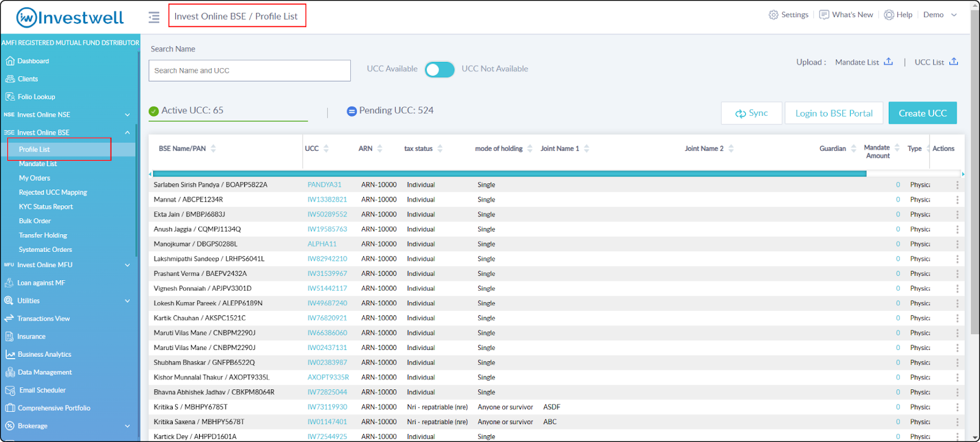980x442 pixels.
Task: Select Profile List in sidebar
Action: pos(34,150)
